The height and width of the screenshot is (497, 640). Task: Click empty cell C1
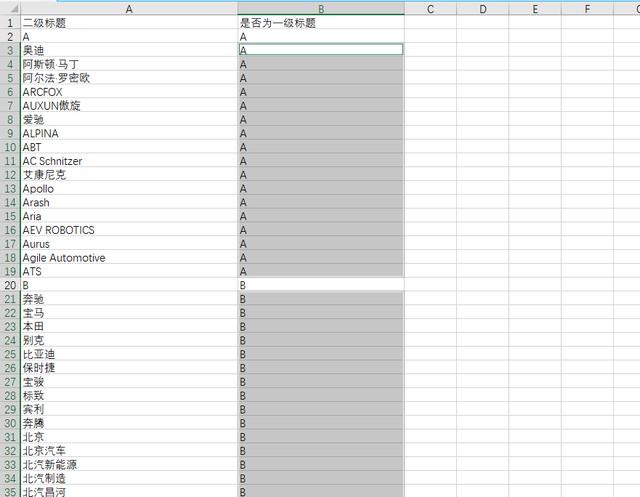coord(430,22)
